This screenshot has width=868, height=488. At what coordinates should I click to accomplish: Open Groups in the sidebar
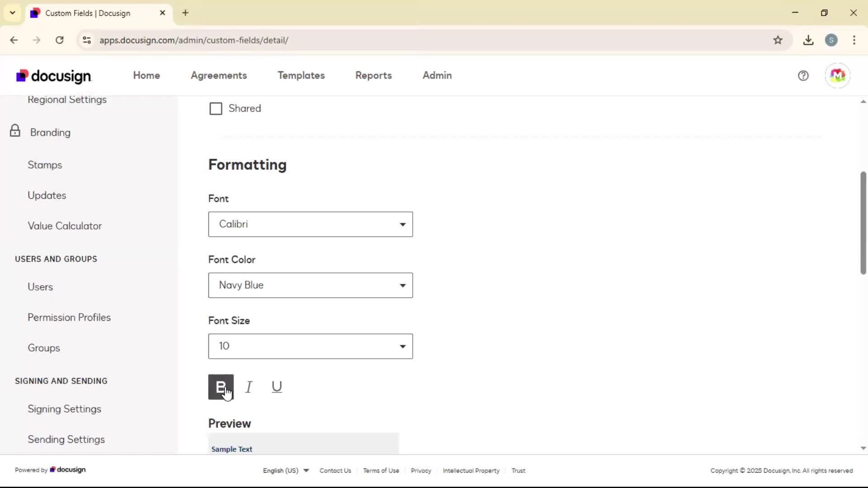44,348
